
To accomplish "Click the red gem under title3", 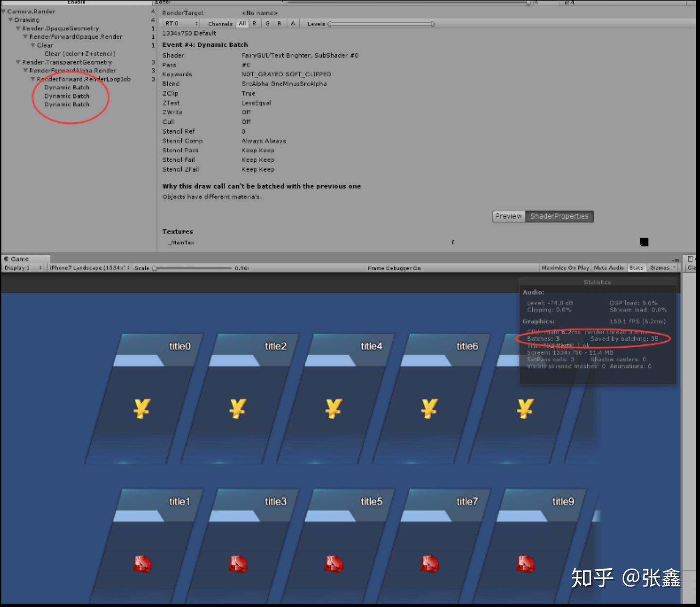I will click(x=238, y=564).
